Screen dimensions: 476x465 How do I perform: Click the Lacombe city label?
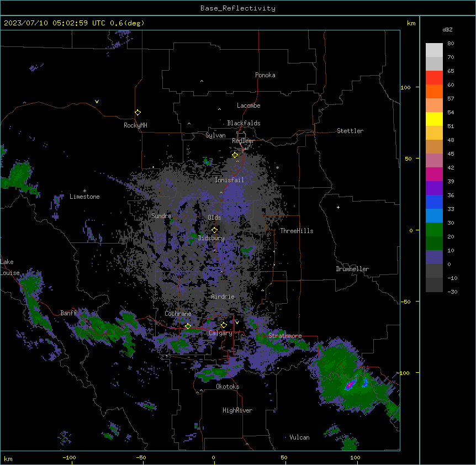248,105
